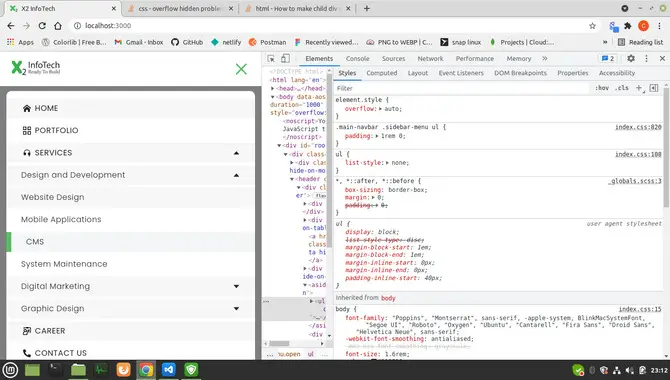Viewport: 670px width, 380px height.
Task: Switch to the Elements tab
Action: click(319, 59)
